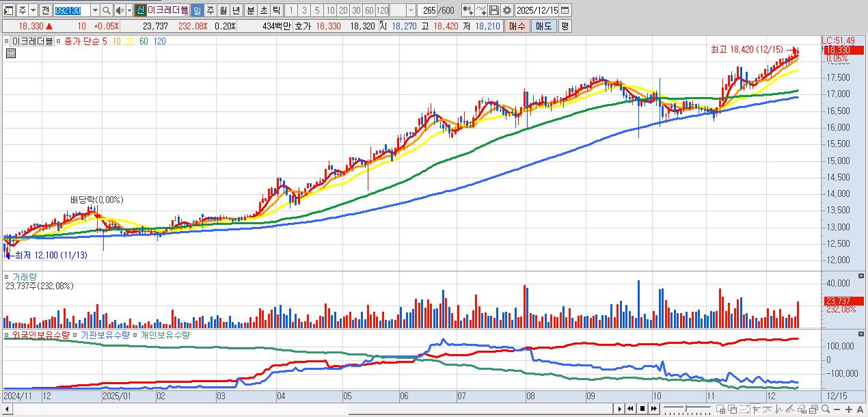
Task: Select the 60 interval preset
Action: (369, 10)
